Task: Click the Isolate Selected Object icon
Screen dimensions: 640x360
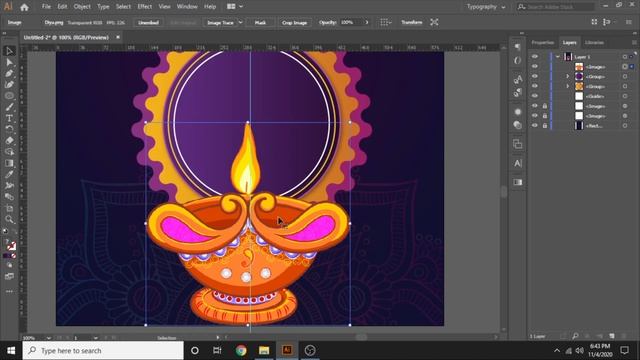Action: point(434,22)
